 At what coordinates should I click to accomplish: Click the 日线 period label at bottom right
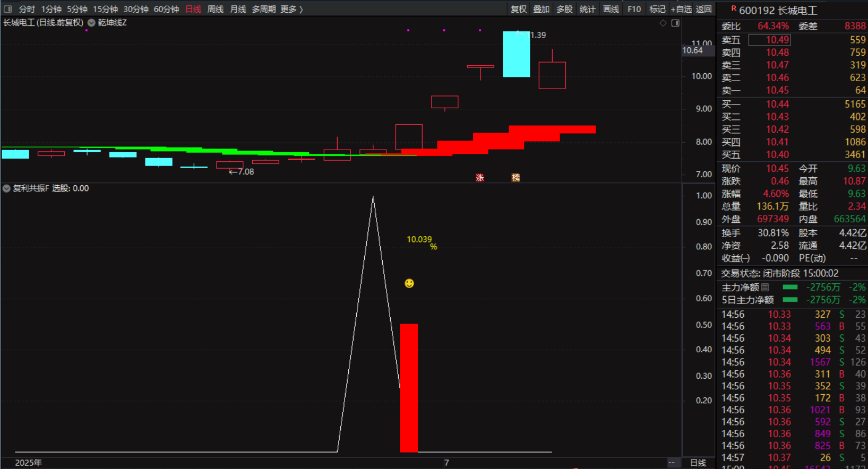coord(698,463)
